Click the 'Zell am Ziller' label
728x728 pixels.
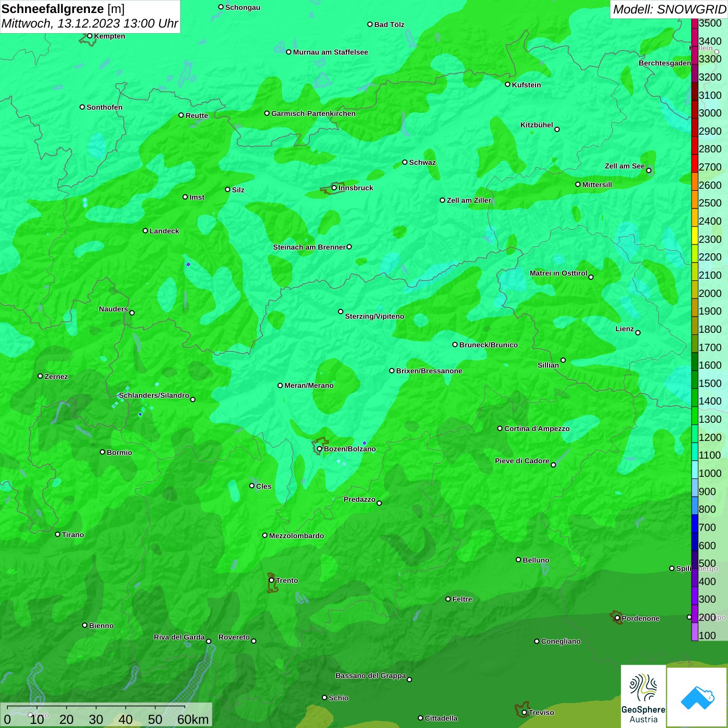(x=469, y=200)
